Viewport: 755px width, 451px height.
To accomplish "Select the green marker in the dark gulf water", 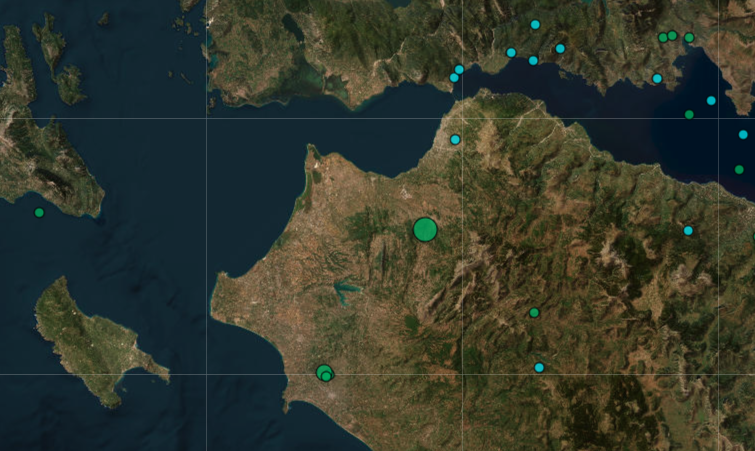I will tap(689, 114).
